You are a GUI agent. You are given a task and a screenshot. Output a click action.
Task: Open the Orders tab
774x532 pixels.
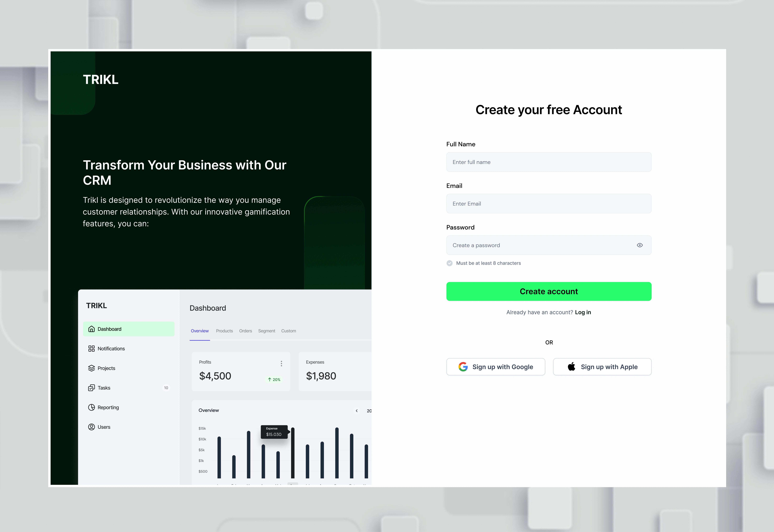pos(246,331)
